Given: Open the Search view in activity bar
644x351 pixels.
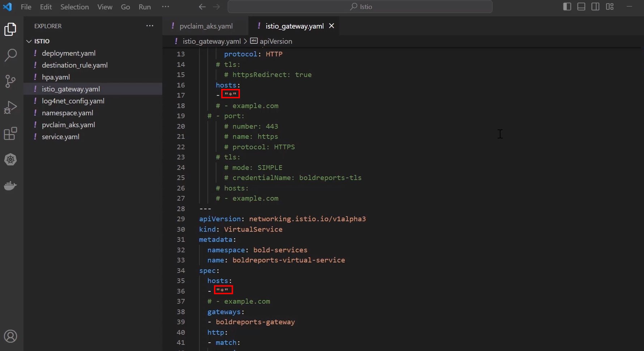Looking at the screenshot, I should (x=10, y=55).
